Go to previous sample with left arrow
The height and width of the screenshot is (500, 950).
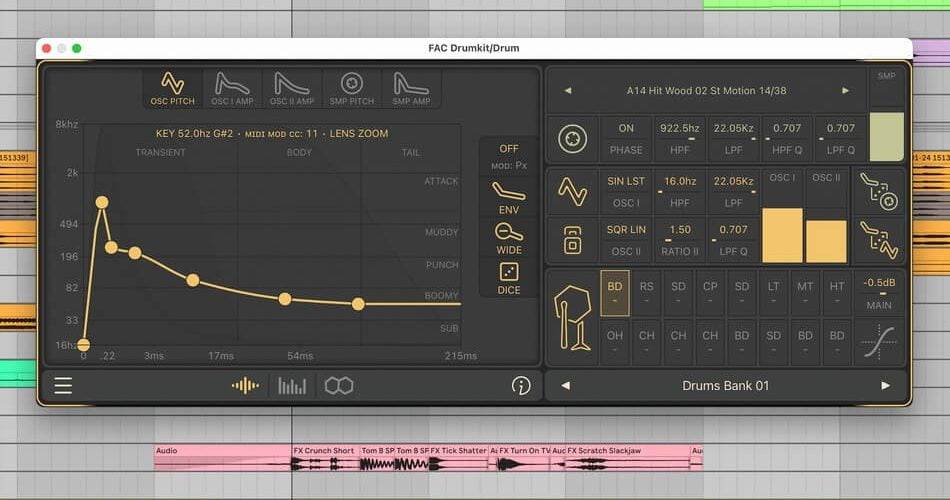point(568,90)
